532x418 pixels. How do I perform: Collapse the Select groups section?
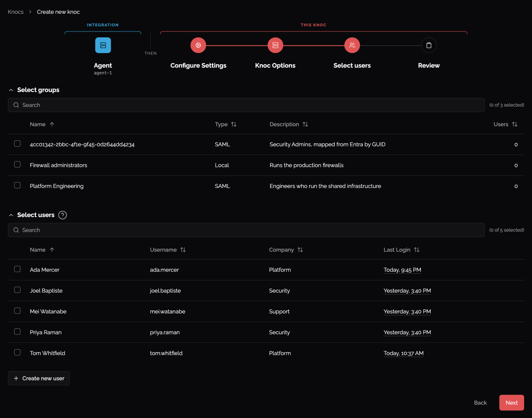tap(11, 90)
